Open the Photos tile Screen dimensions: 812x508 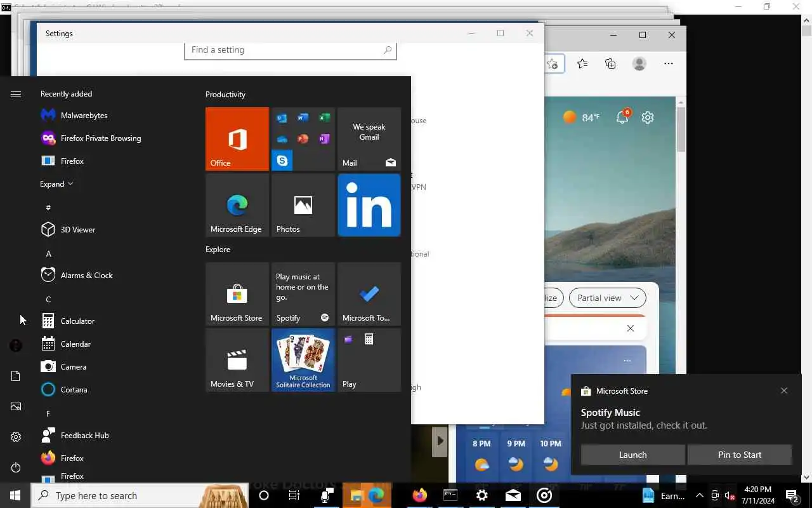303,205
